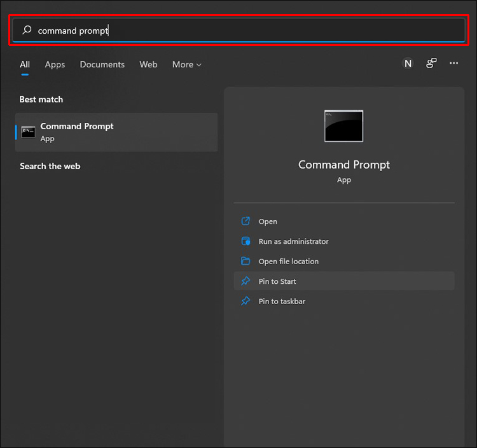Click the Run as administrator shield icon
The height and width of the screenshot is (448, 477).
pos(245,241)
